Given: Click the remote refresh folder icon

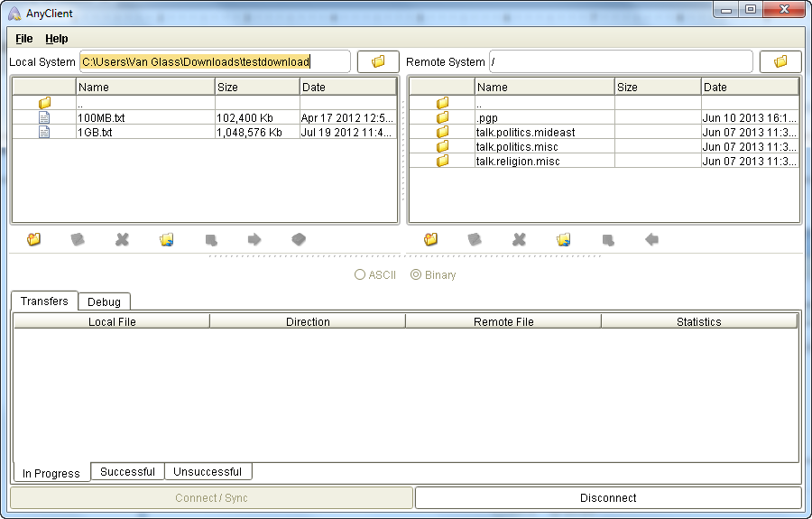Looking at the screenshot, I should tap(564, 239).
